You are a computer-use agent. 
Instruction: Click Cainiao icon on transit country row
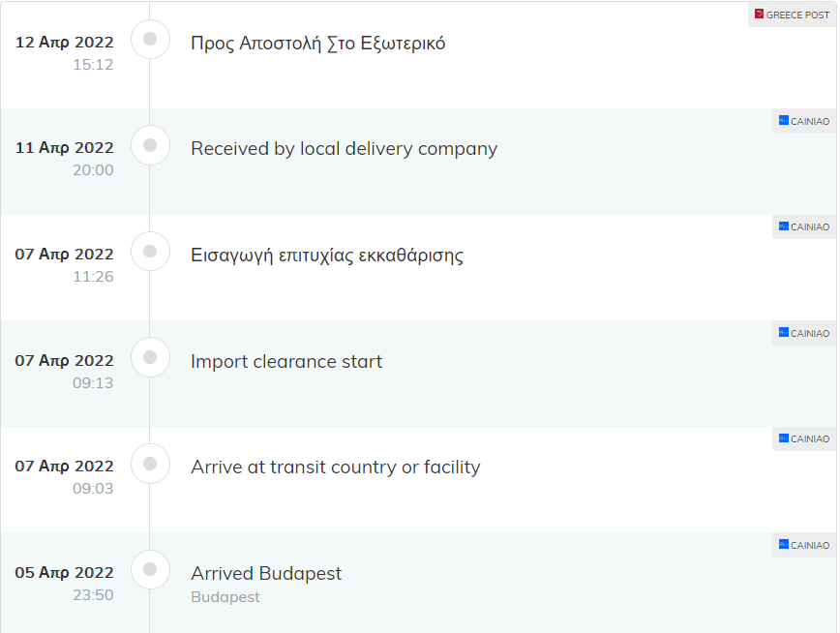point(783,437)
